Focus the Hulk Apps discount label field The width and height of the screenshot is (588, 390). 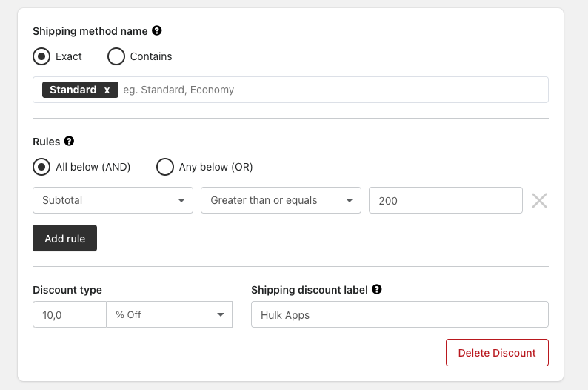pos(400,314)
